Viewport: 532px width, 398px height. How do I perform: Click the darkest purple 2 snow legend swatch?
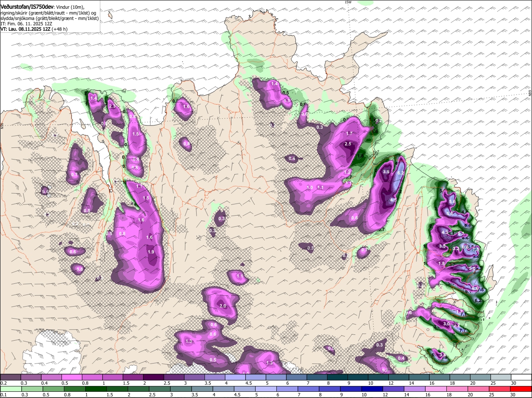pos(153,377)
